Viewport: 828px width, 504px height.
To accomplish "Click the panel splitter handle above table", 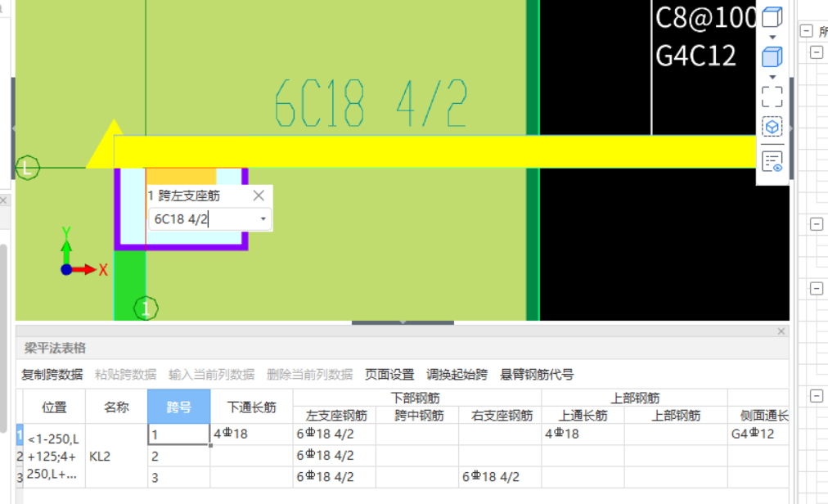I will [403, 322].
